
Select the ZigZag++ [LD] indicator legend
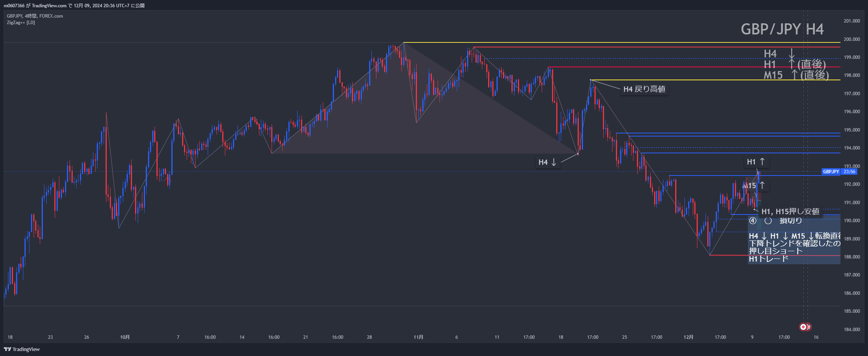21,23
